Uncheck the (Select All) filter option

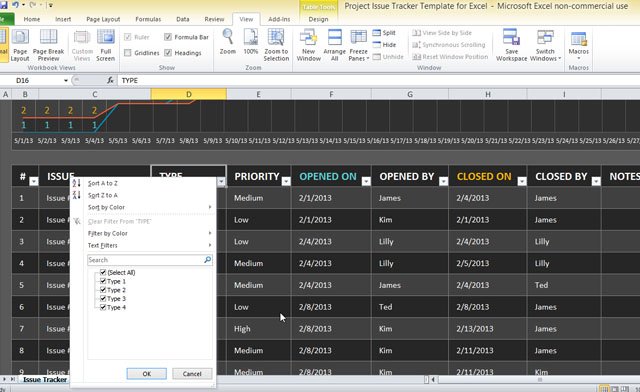(x=103, y=272)
